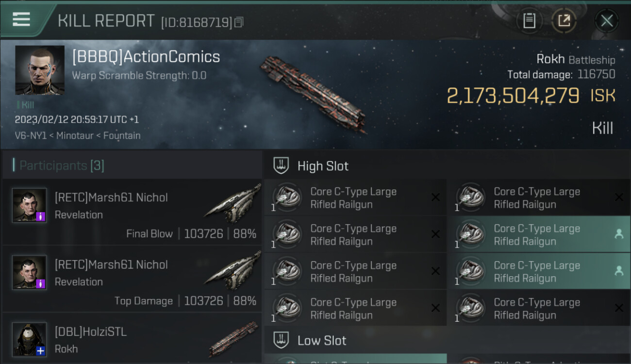Open the hamburger menu
The image size is (631, 364).
tap(21, 19)
